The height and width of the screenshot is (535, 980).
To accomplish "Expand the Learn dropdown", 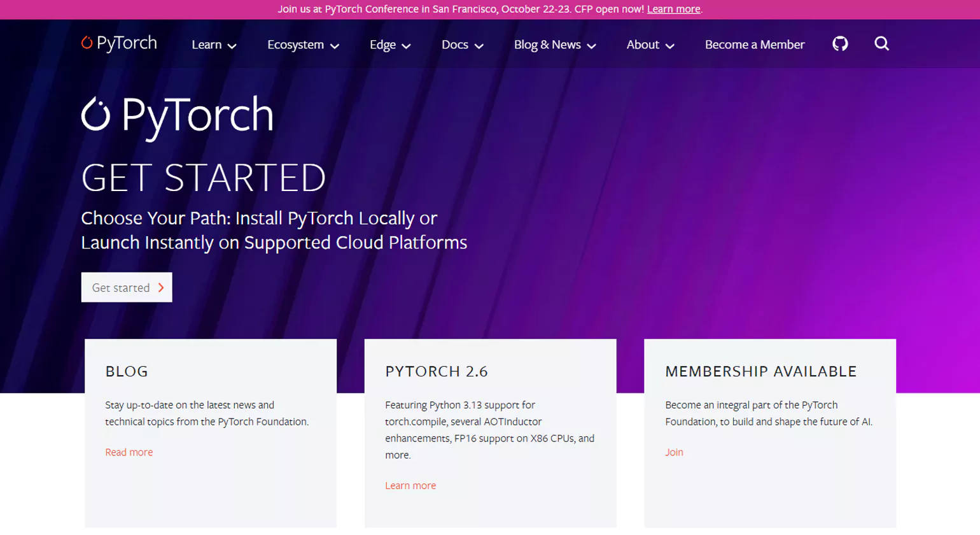I will click(213, 45).
